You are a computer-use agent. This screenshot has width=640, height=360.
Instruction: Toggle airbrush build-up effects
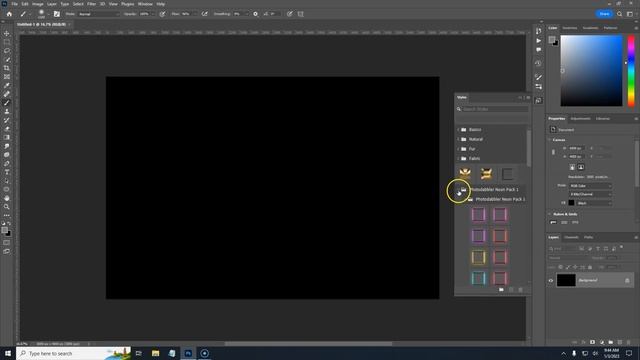[204, 14]
